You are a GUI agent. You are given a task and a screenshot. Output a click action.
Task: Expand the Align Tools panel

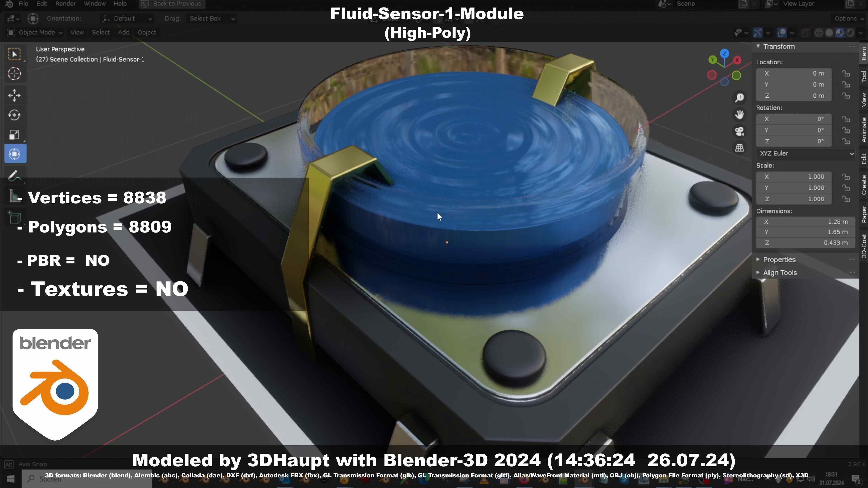(x=758, y=272)
